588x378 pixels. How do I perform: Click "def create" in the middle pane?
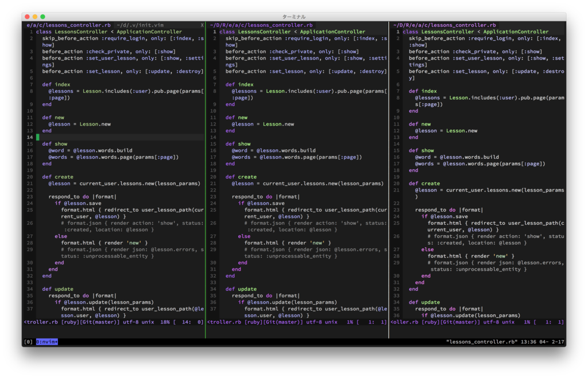[241, 177]
